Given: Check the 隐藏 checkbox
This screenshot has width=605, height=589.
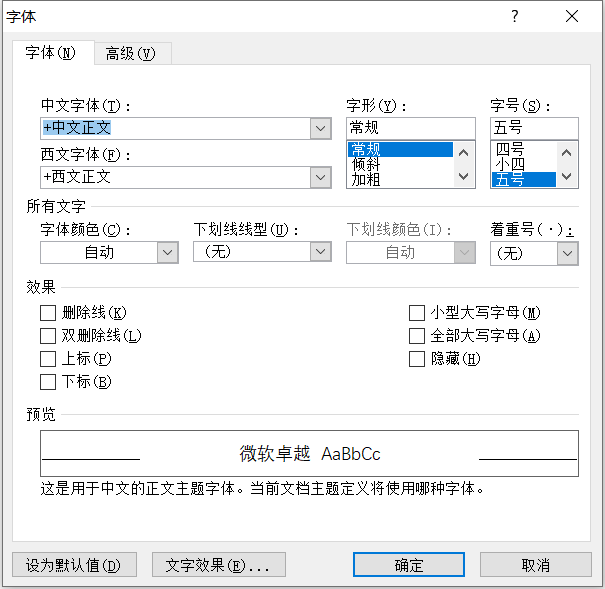Looking at the screenshot, I should click(x=417, y=359).
